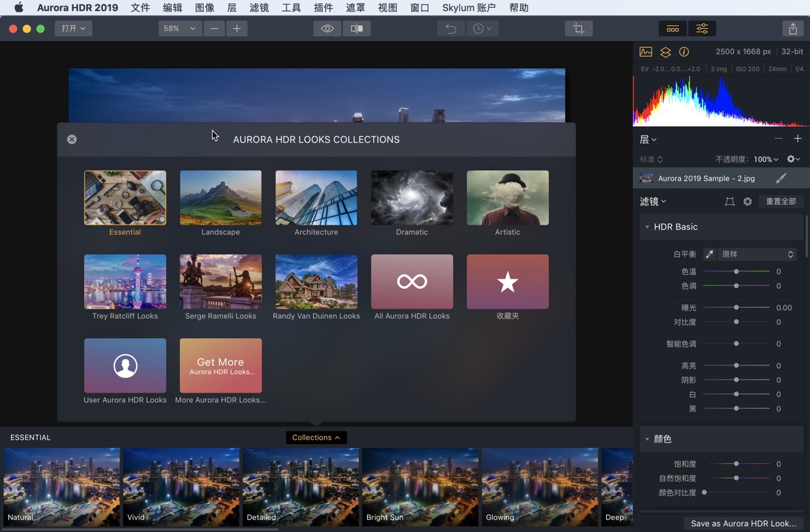Open All Aurora HDR Looks collection
Screen dimensions: 810x532
click(x=411, y=282)
